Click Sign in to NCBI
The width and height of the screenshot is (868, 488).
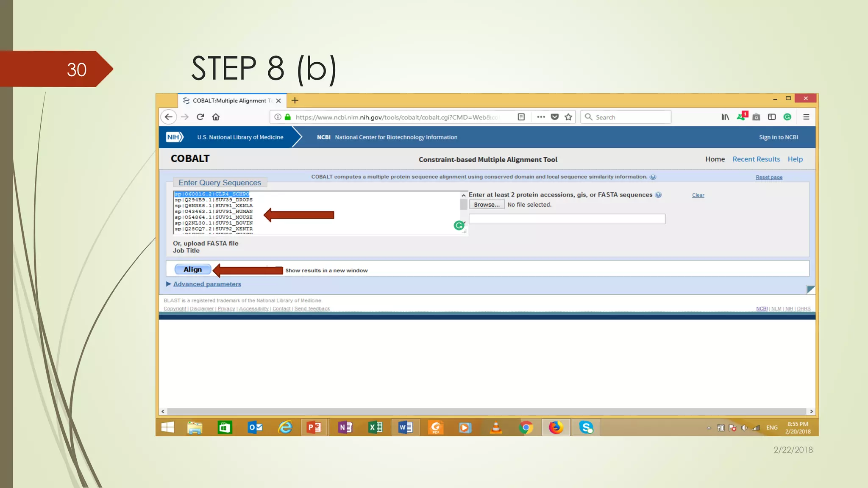click(x=779, y=137)
